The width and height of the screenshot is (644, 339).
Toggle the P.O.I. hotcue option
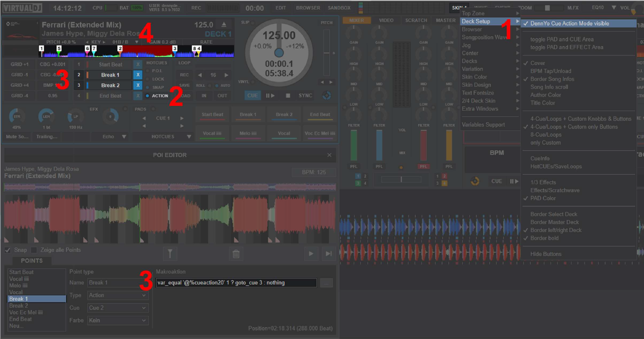155,71
